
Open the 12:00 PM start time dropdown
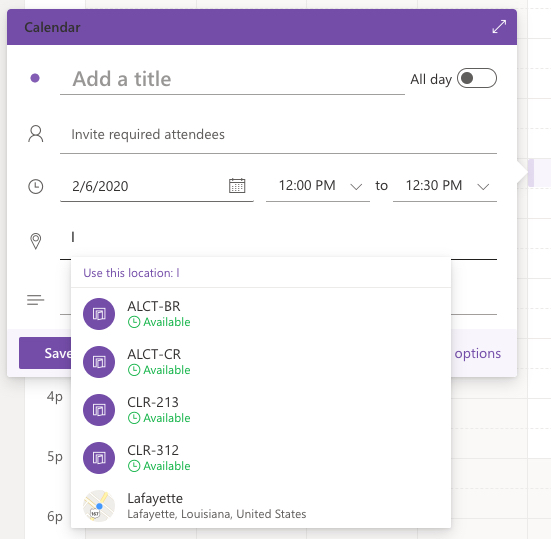[x=318, y=186]
